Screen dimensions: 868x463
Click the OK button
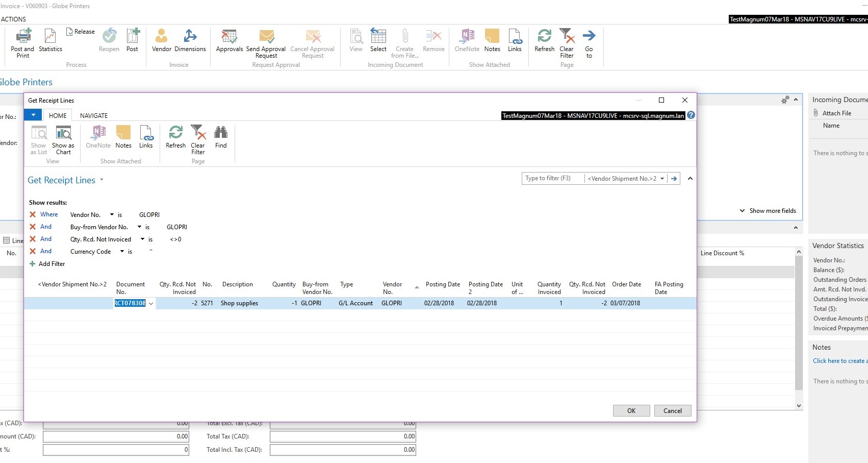(x=631, y=411)
